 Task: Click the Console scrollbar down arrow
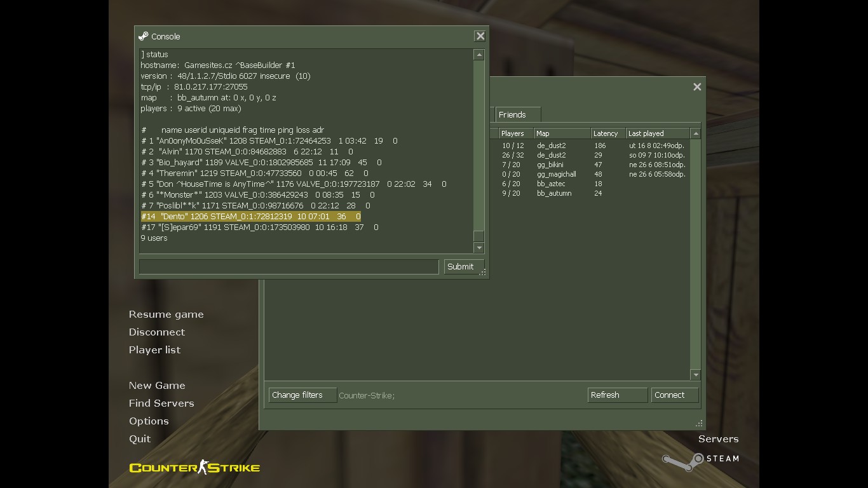[479, 248]
